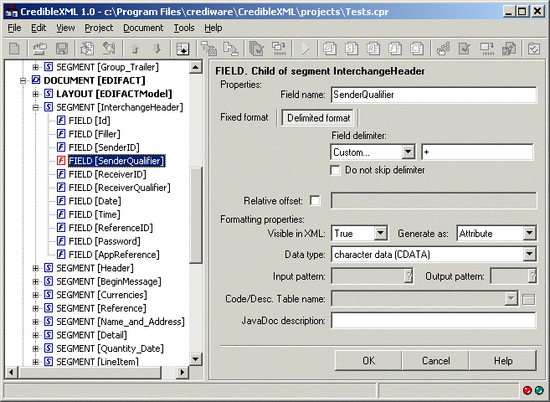Select the FIELD [ReceiverID] tree row
550x402 pixels.
(107, 174)
